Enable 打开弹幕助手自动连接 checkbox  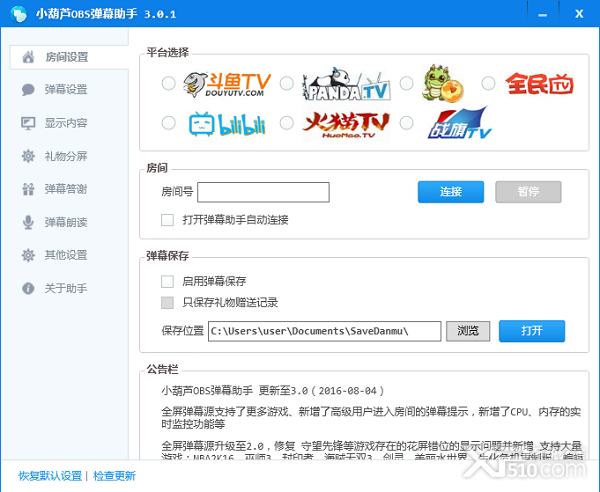coord(167,220)
